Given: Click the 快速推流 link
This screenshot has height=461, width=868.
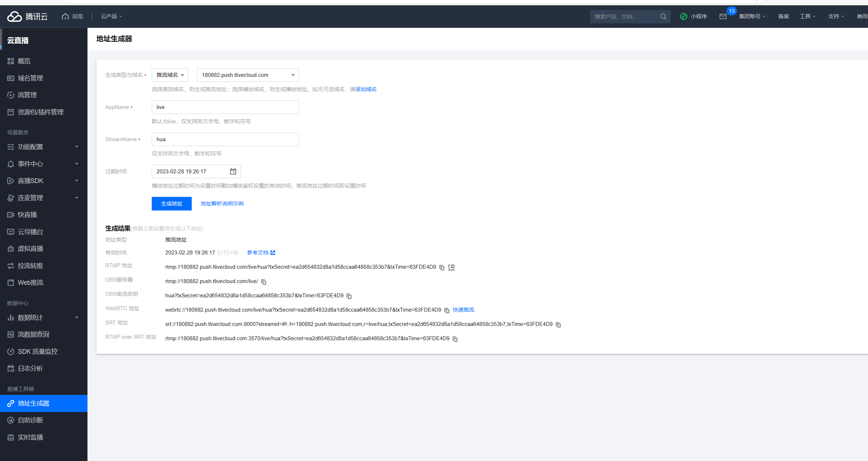Looking at the screenshot, I should coord(463,310).
